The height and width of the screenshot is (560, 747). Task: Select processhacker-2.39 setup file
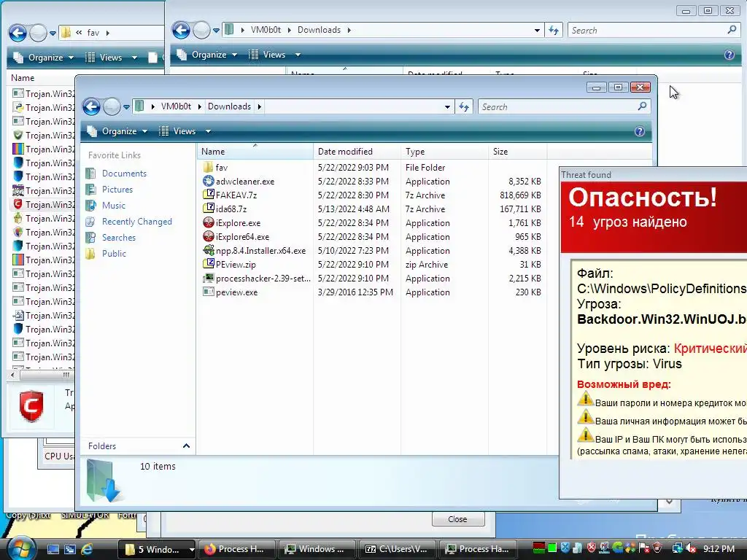pos(263,278)
